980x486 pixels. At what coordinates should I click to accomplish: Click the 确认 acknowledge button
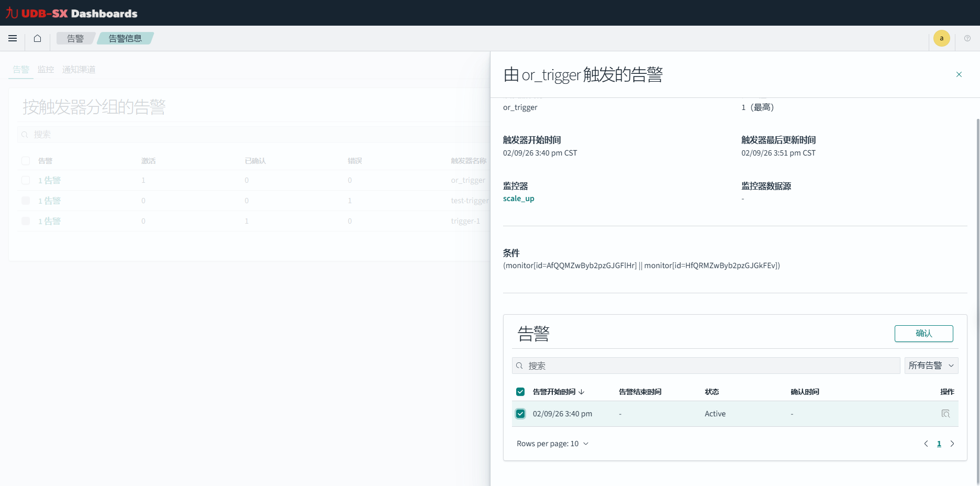[x=923, y=334]
